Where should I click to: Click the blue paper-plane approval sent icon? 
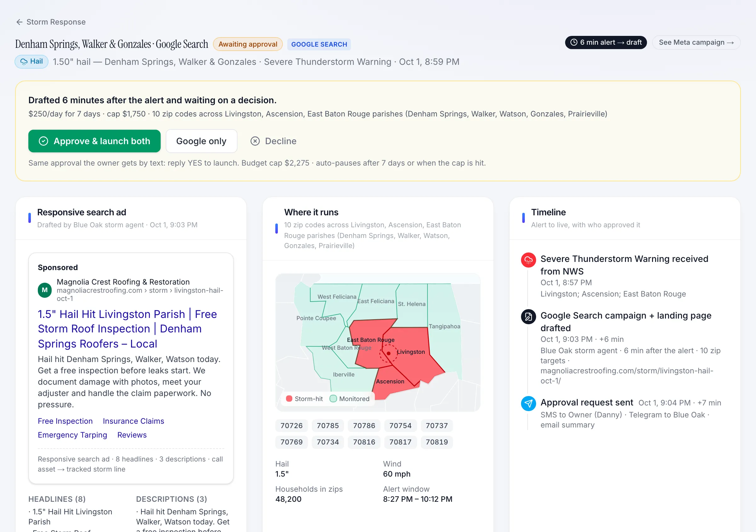pyautogui.click(x=528, y=403)
